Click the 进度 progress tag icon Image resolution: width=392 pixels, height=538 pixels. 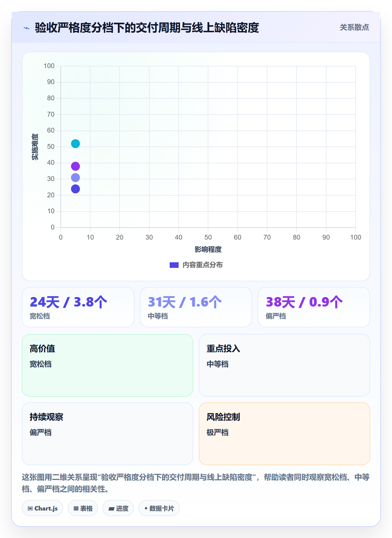(x=111, y=509)
